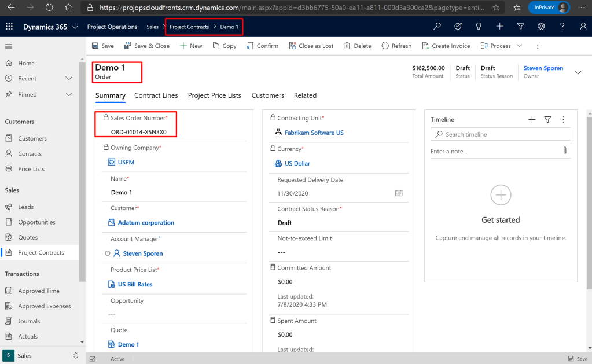This screenshot has width=592, height=364.
Task: Open the Dynamics 365 app launcher waffle
Action: [9, 27]
